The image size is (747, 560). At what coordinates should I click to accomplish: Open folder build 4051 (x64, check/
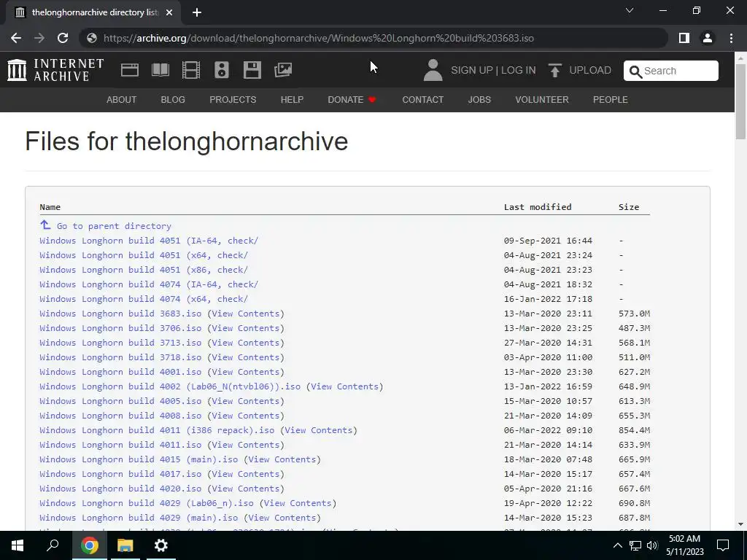click(144, 255)
